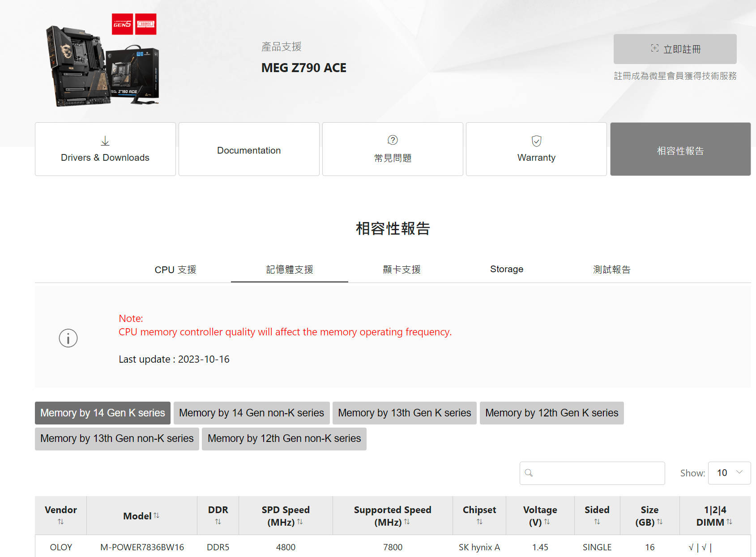Click the register icon beside 立即註冊

pyautogui.click(x=654, y=48)
